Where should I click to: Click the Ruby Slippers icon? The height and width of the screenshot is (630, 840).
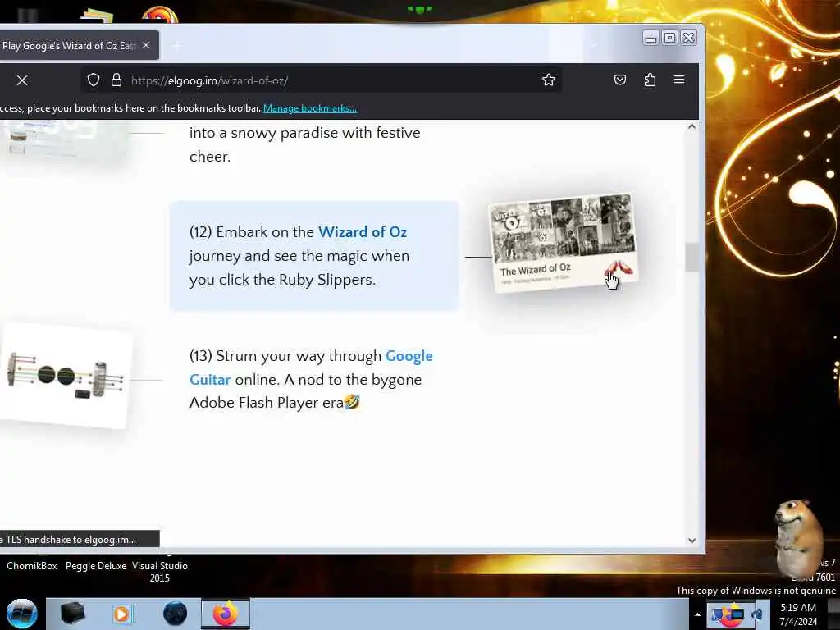click(x=619, y=268)
